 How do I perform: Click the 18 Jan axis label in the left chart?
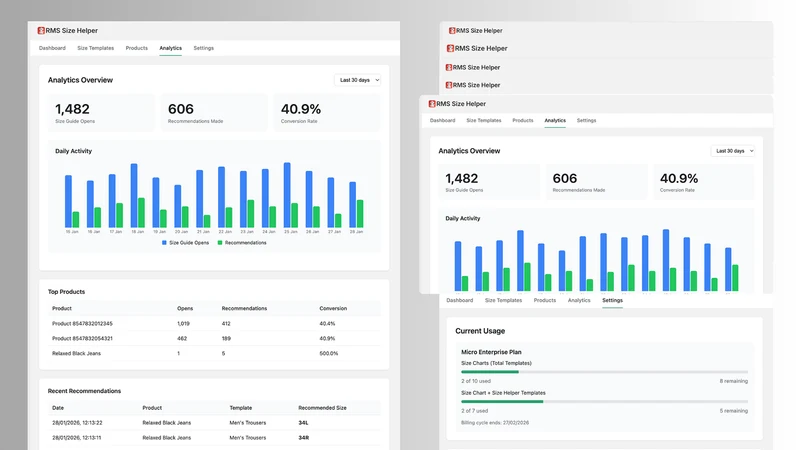[x=138, y=232]
